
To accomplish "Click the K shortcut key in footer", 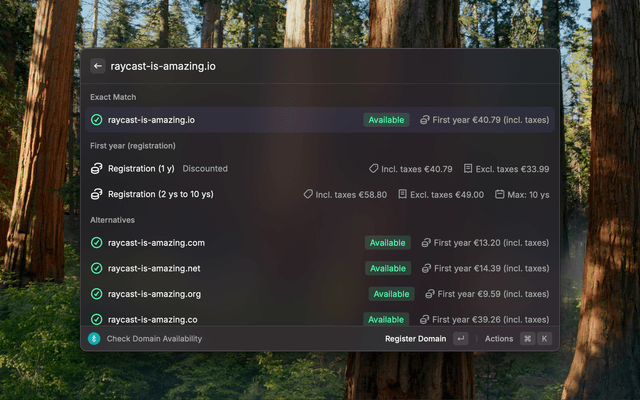I will point(545,339).
